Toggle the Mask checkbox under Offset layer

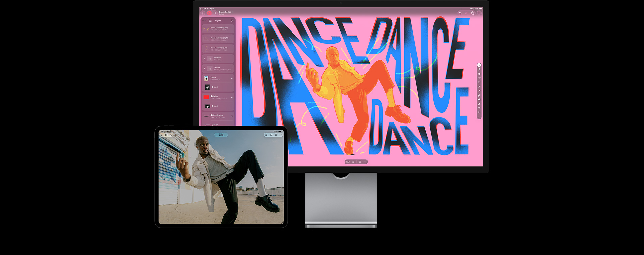[213, 106]
